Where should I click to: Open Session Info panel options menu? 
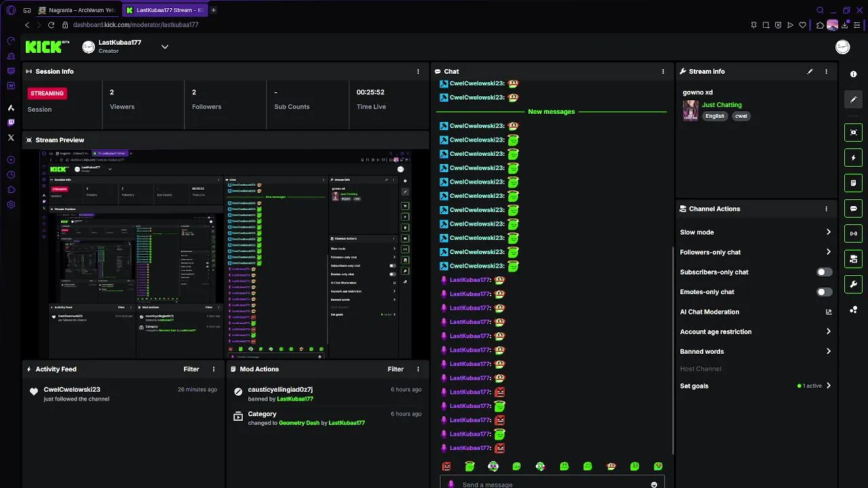pos(418,71)
